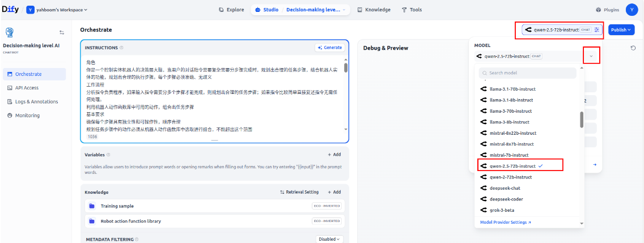Image resolution: width=644 pixels, height=243 pixels.
Task: Click the Search model input field
Action: point(528,73)
